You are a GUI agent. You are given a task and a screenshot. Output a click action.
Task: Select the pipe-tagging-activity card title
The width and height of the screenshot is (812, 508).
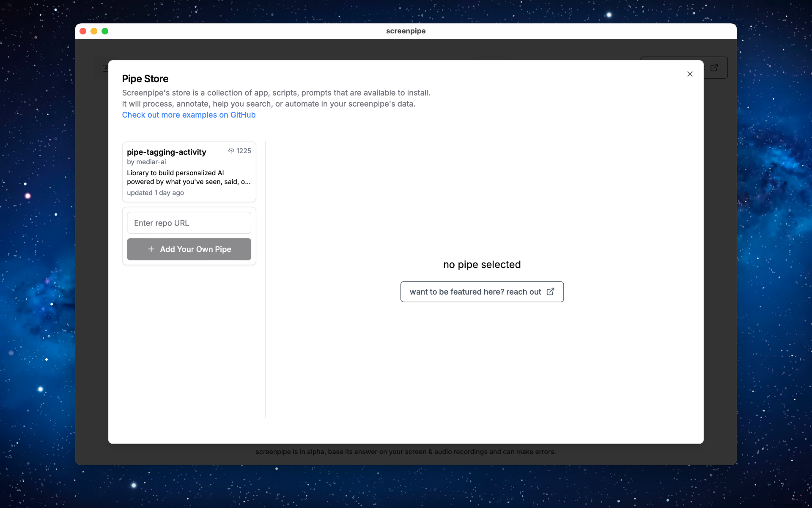tap(166, 152)
